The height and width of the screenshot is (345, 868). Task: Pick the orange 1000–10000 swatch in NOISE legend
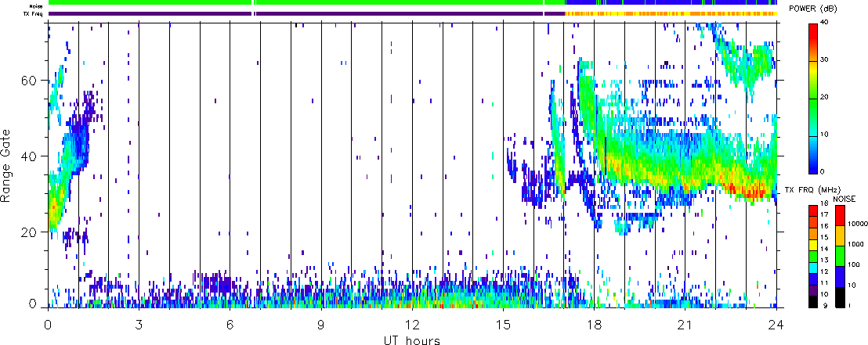tap(840, 235)
